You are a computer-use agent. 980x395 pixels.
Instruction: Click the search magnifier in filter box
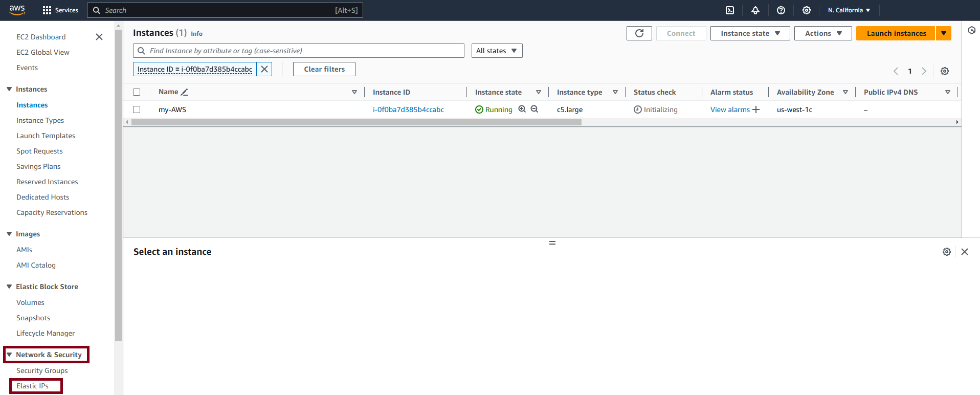[x=142, y=51]
